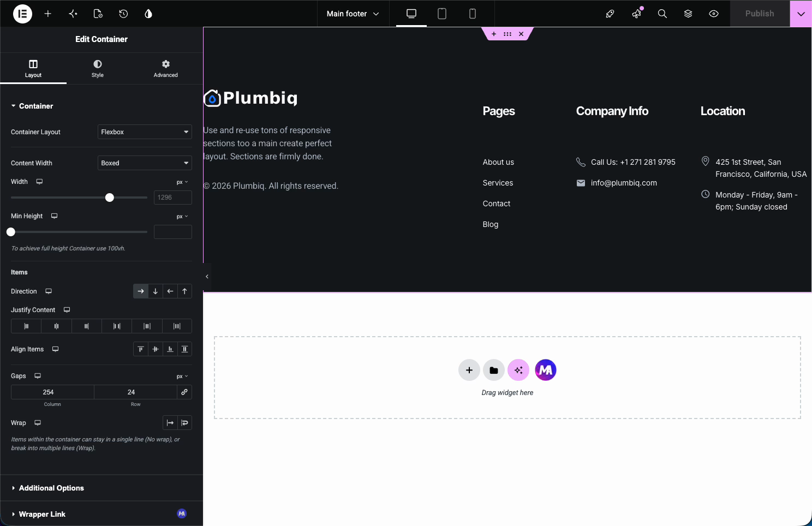
Task: Set direction to column reversed (up arrow)
Action: point(185,291)
